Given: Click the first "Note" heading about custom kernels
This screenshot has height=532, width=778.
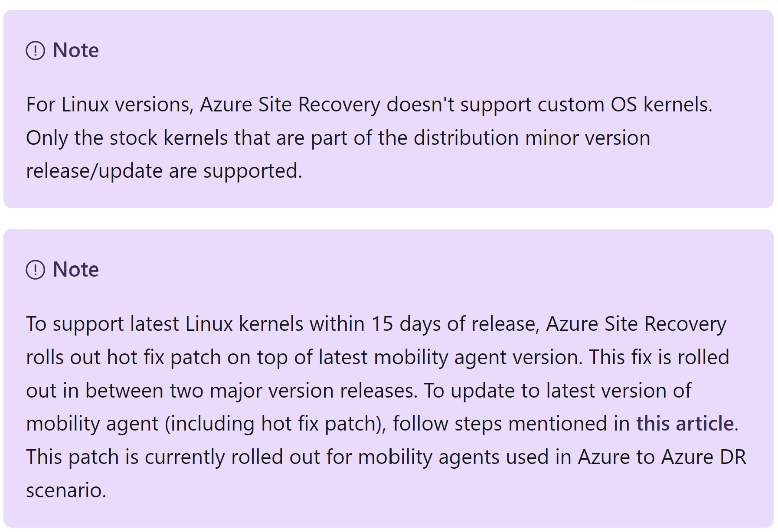Looking at the screenshot, I should point(75,50).
